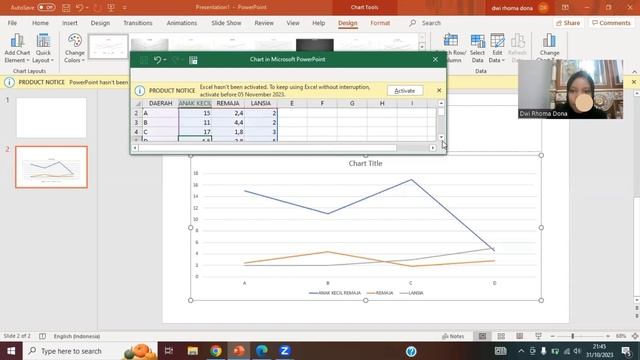Image resolution: width=640 pixels, height=360 pixels.
Task: Open the Transitions tab
Action: 138,23
